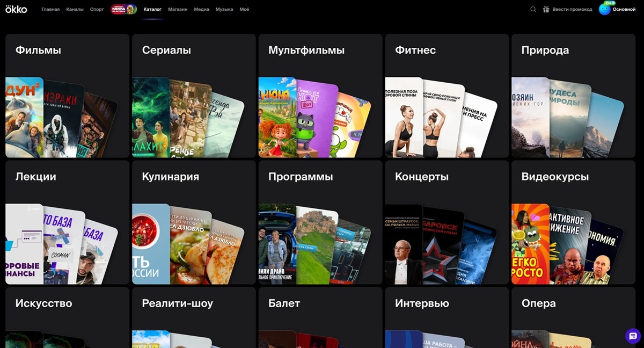Open the Искусство category card
Viewport: 644px width, 348px height.
[68, 317]
